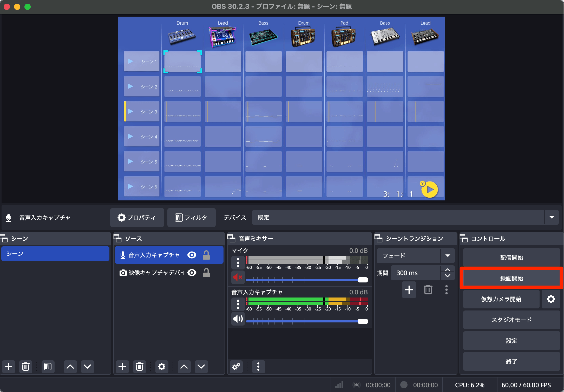Click 仮想カメラ開始 button
The image size is (564, 392).
(501, 299)
